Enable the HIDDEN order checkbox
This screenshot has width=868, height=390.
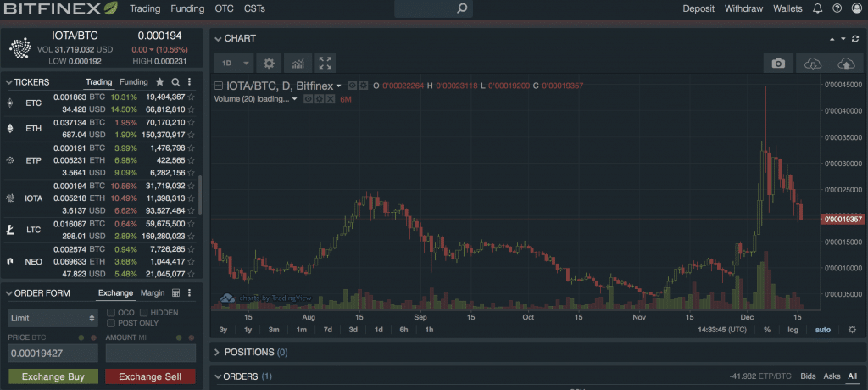point(144,313)
